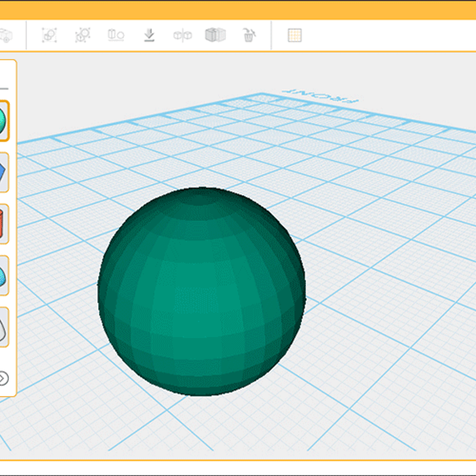Choose the gray cone shape in side panel

pyautogui.click(x=3, y=327)
